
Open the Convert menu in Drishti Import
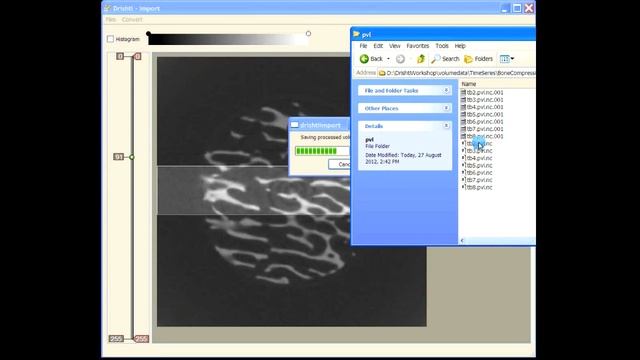pos(132,20)
